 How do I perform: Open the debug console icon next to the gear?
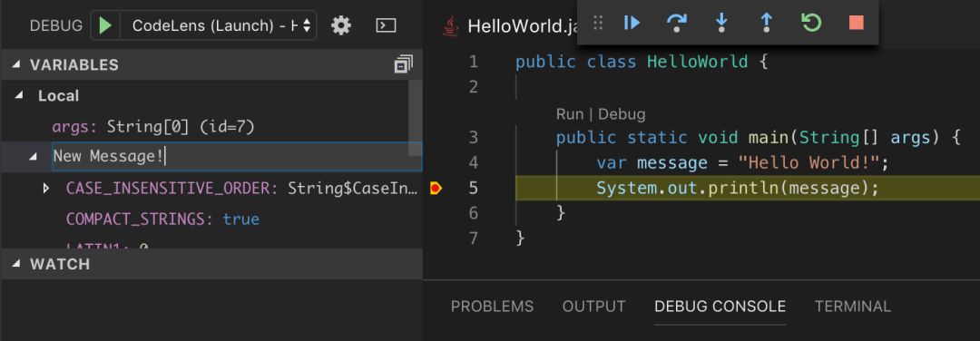[x=386, y=25]
